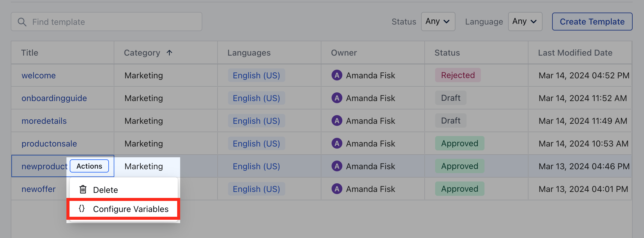Click the search magnifier icon
This screenshot has height=238, width=644.
point(22,22)
